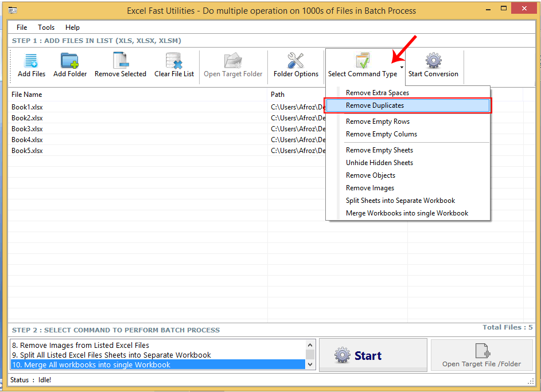
Task: Click the Add Folder toolbar icon
Action: click(x=69, y=63)
